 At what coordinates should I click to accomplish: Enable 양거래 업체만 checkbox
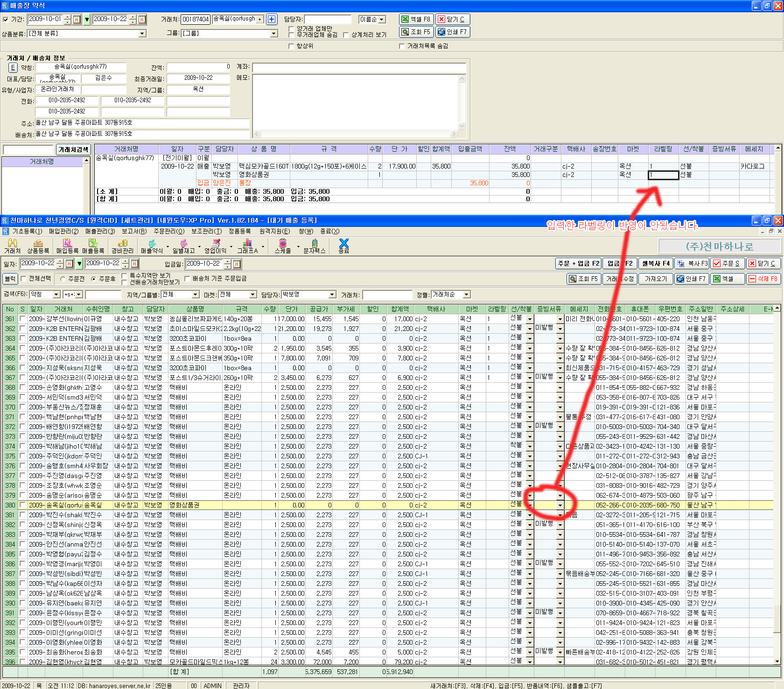pyautogui.click(x=291, y=28)
